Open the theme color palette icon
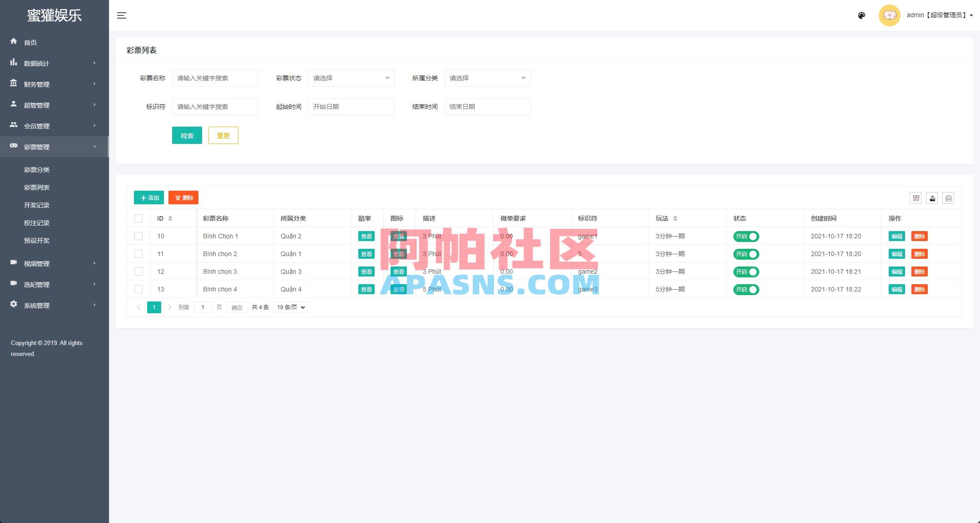 pyautogui.click(x=861, y=15)
